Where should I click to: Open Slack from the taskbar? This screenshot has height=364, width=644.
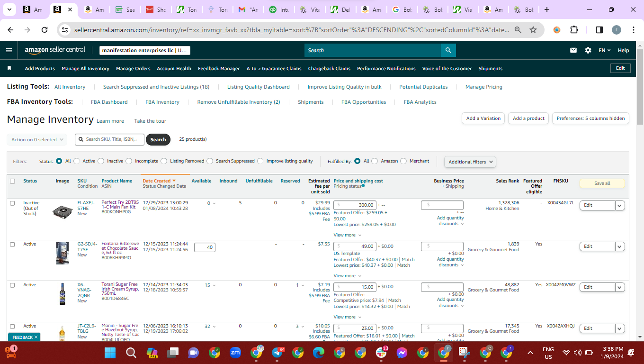381,353
